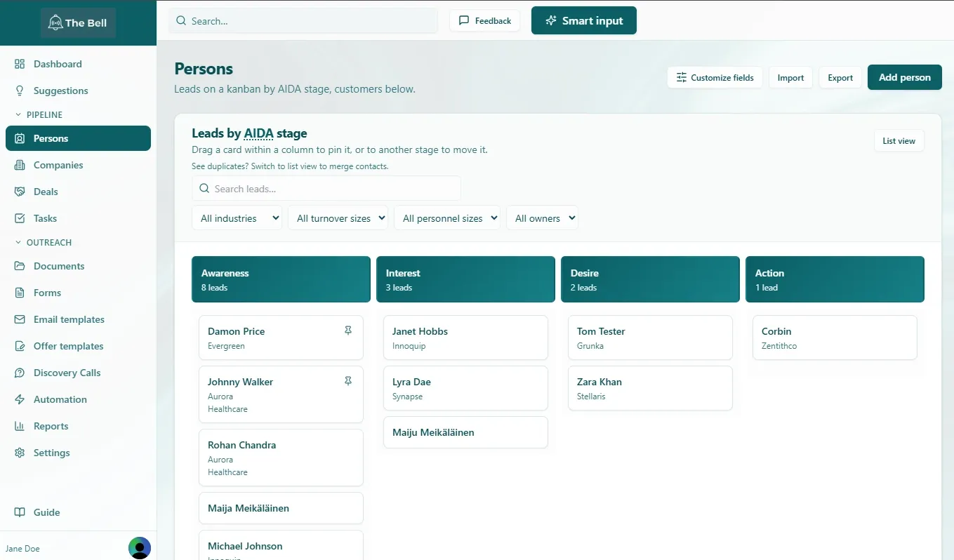
Task: Click the Offer templates edit icon
Action: coord(20,346)
